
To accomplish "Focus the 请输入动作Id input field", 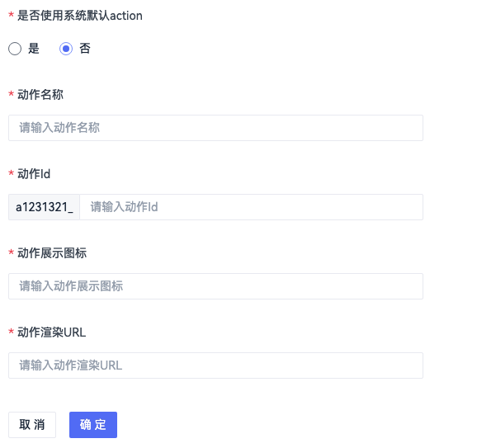I will pyautogui.click(x=251, y=207).
